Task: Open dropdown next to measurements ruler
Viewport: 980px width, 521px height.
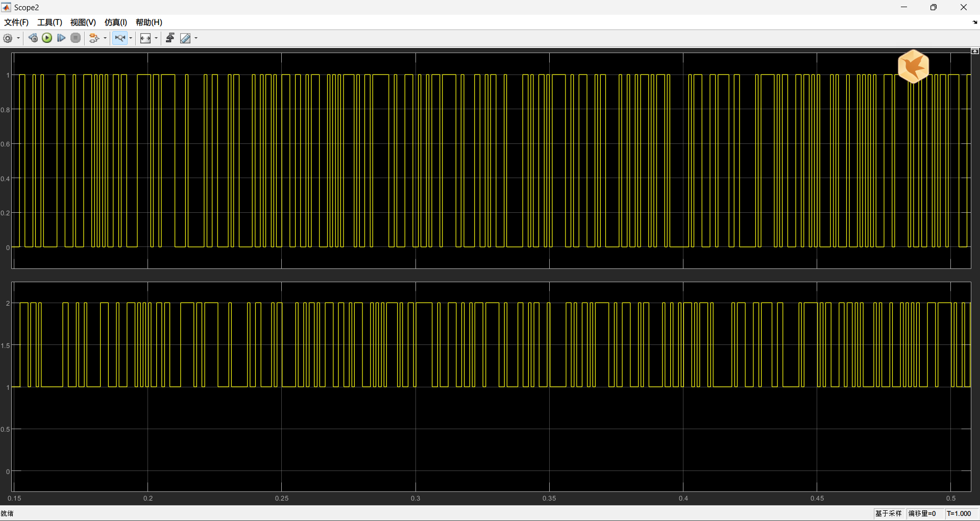Action: click(196, 38)
